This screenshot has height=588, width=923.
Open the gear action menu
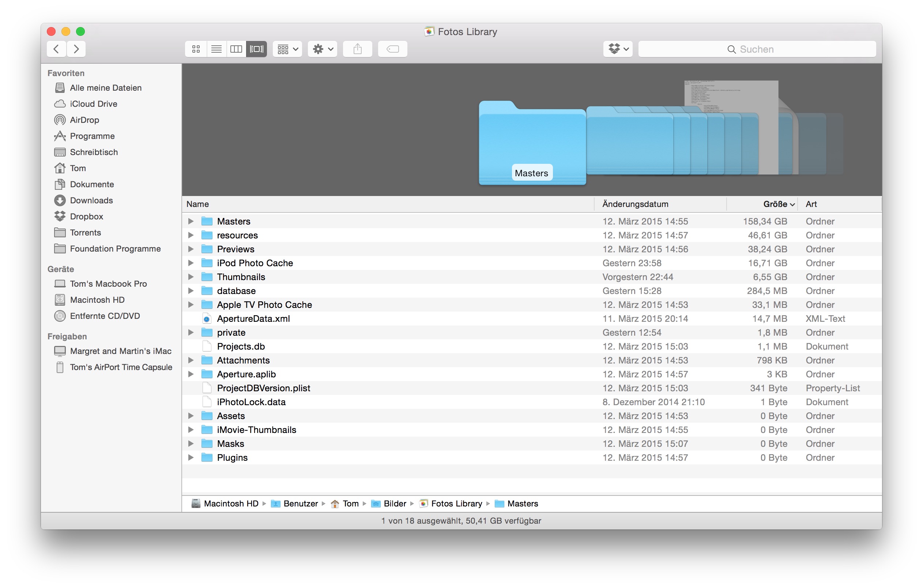(323, 49)
